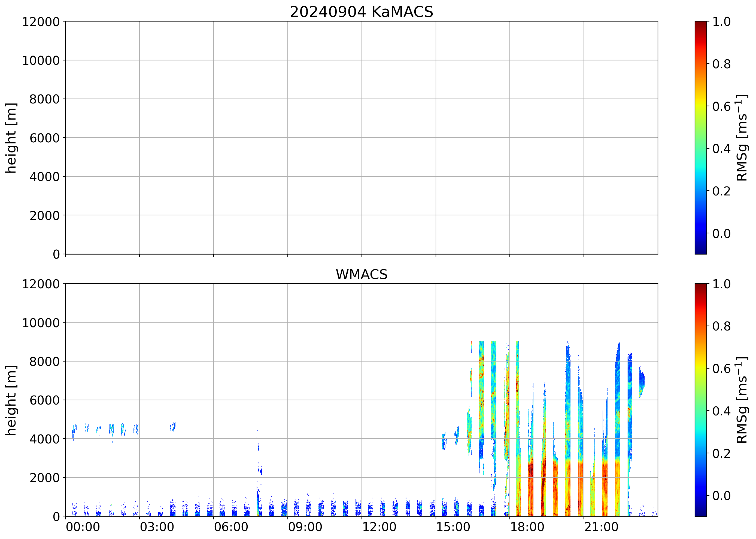Click the 06:00 time axis label
This screenshot has width=756, height=539.
231,527
